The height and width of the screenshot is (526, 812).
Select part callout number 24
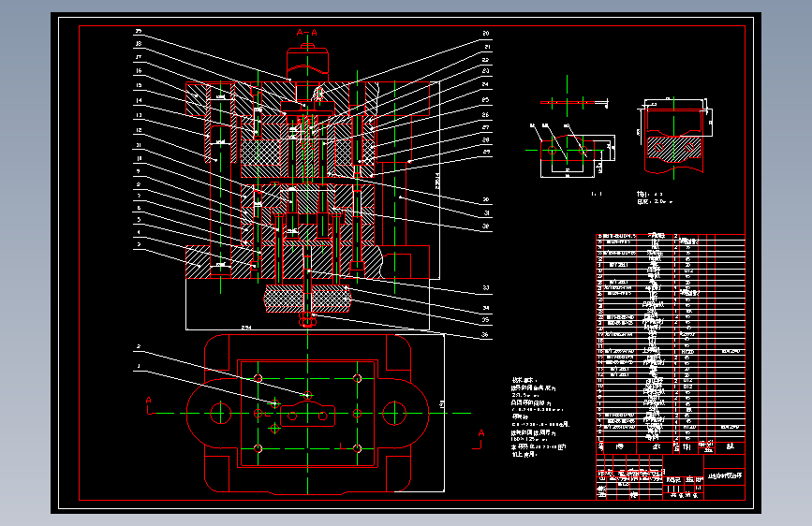tap(485, 84)
